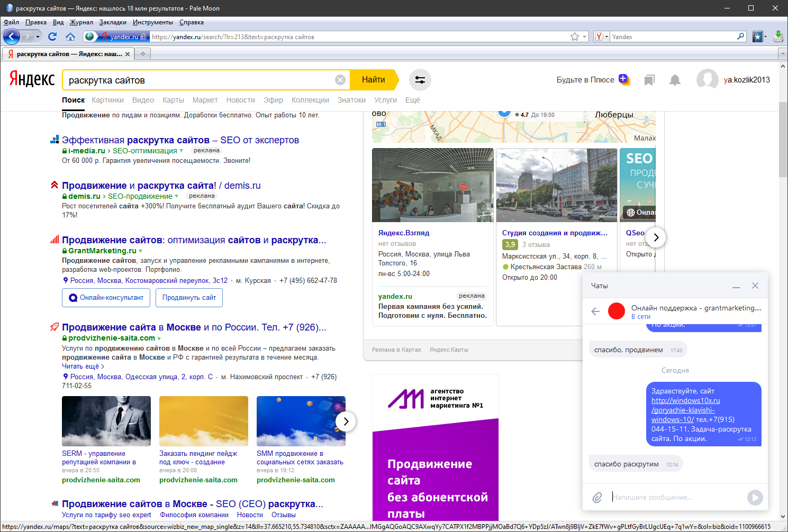Open a new browser tab with plus button
The width and height of the screenshot is (788, 532).
[142, 53]
